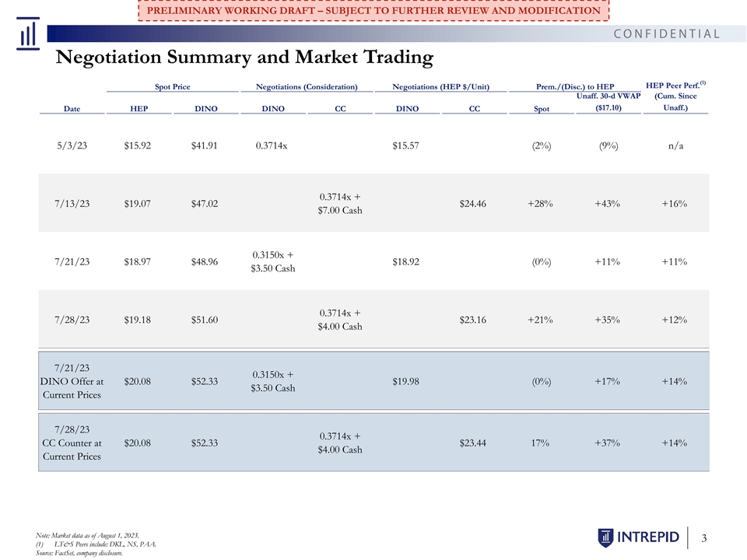Click the Intrepid shield logo in the footer
Screen dimensions: 747x560
(x=605, y=537)
